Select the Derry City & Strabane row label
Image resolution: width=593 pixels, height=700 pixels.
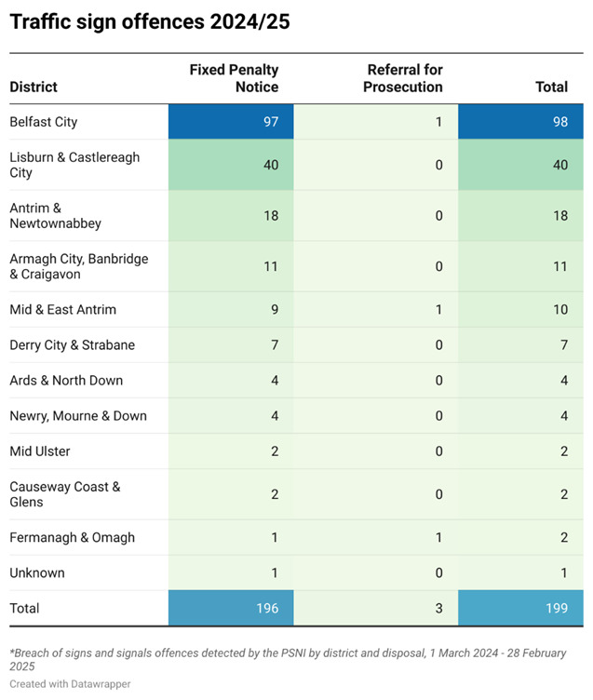[x=72, y=344]
